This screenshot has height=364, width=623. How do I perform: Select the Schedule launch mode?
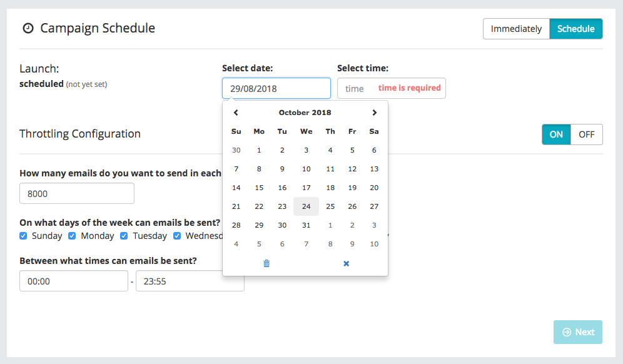coord(576,29)
